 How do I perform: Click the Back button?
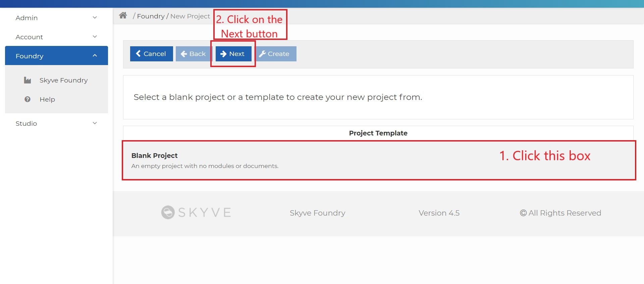pyautogui.click(x=193, y=54)
